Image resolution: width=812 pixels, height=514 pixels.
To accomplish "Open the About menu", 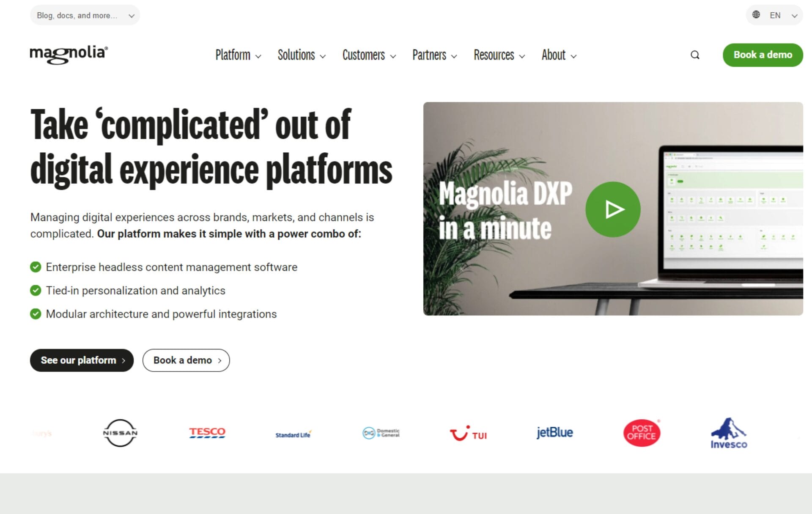I will click(x=559, y=55).
